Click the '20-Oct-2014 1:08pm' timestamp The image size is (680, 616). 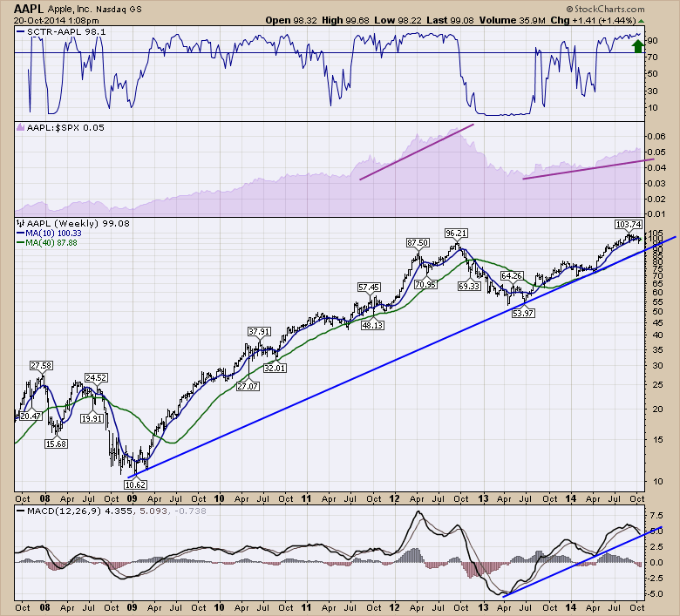coord(57,20)
